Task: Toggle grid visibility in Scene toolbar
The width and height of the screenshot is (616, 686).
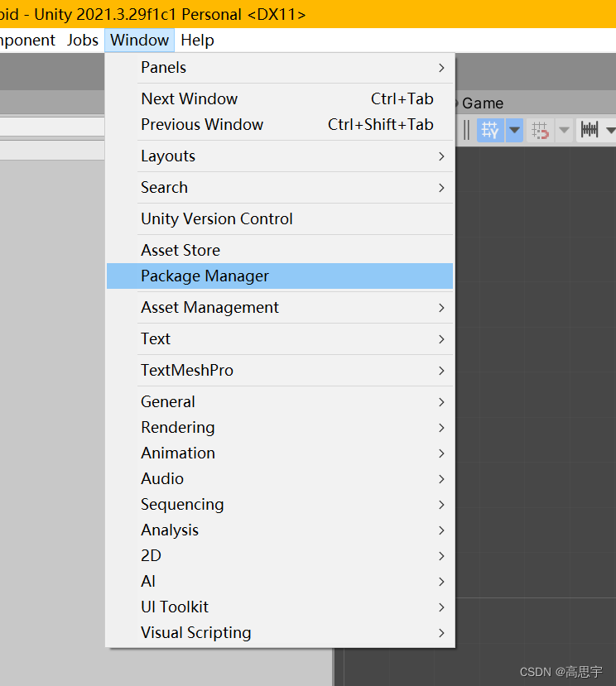Action: tap(490, 130)
